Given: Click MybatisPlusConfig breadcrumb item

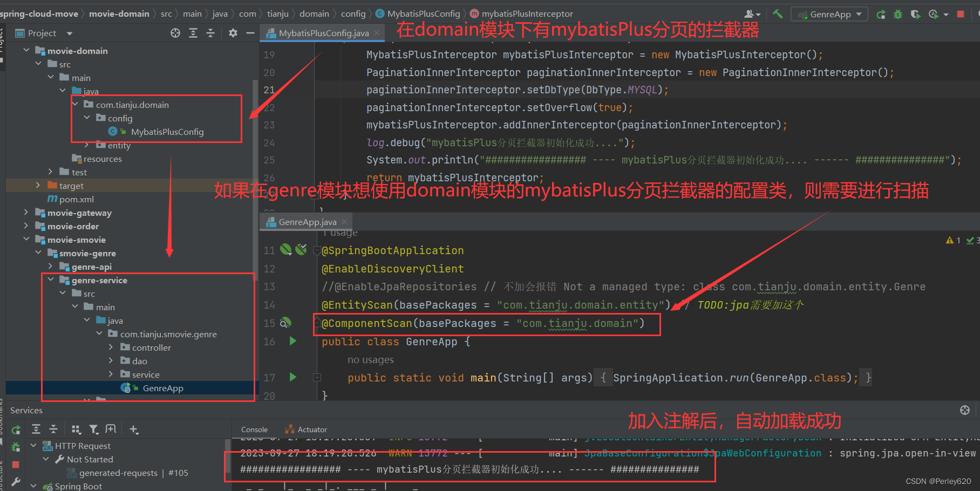Looking at the screenshot, I should pyautogui.click(x=418, y=13).
